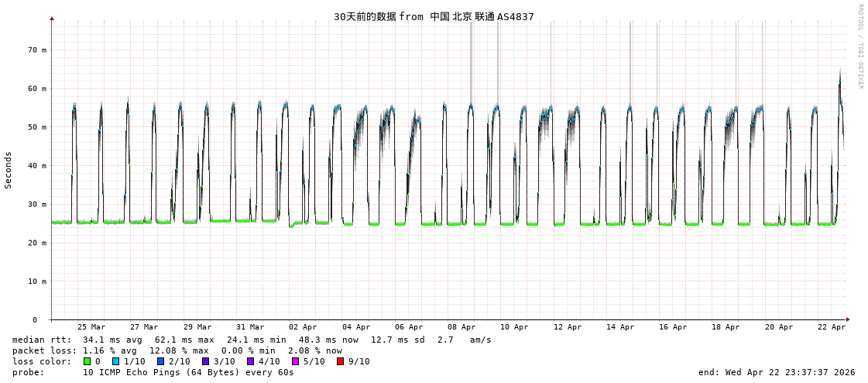
Task: Select the 25 Mar date label
Action: 91,327
